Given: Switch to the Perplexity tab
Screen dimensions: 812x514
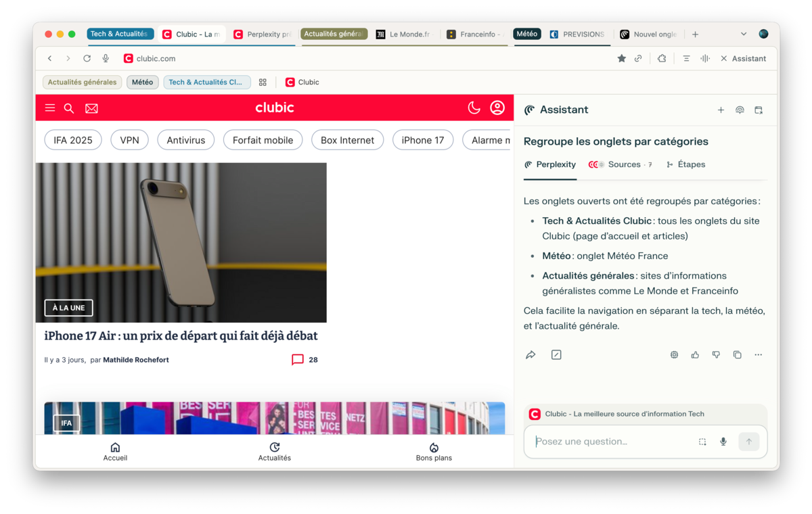Looking at the screenshot, I should [263, 34].
